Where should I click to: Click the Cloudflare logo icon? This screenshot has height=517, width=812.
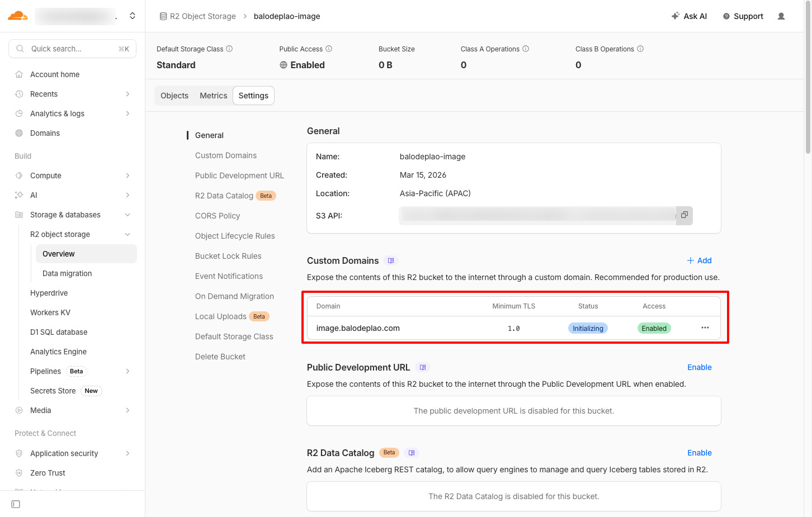coord(17,16)
